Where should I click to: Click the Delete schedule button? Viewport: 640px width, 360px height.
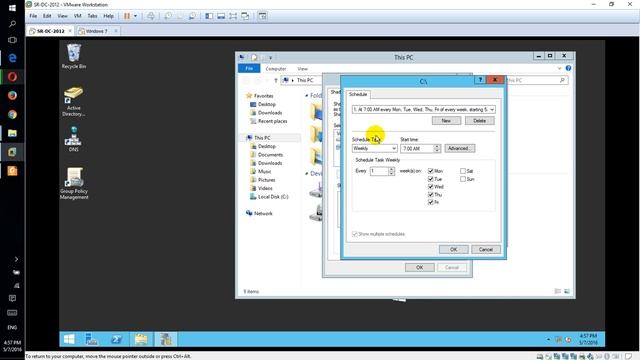pos(479,120)
